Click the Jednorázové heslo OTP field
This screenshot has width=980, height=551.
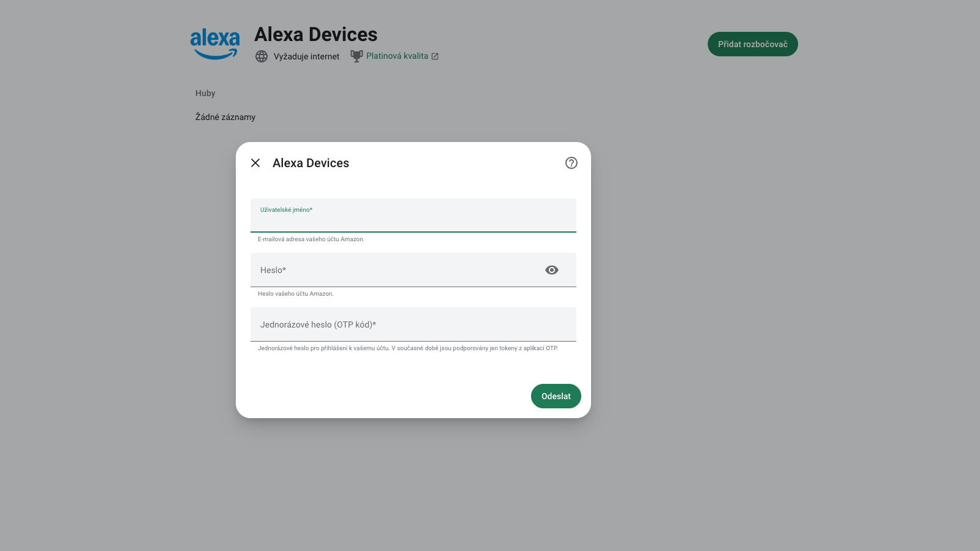pos(413,324)
